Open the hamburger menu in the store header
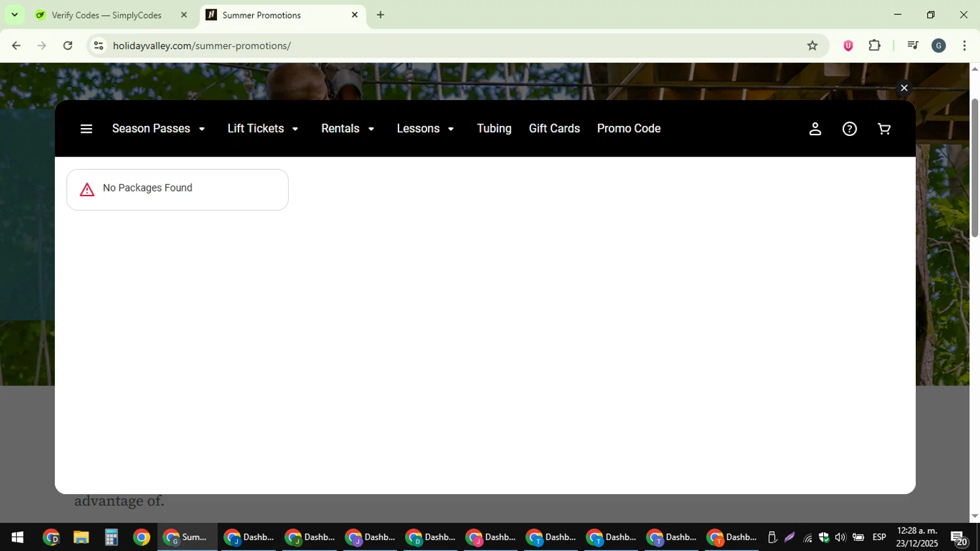 pyautogui.click(x=86, y=129)
